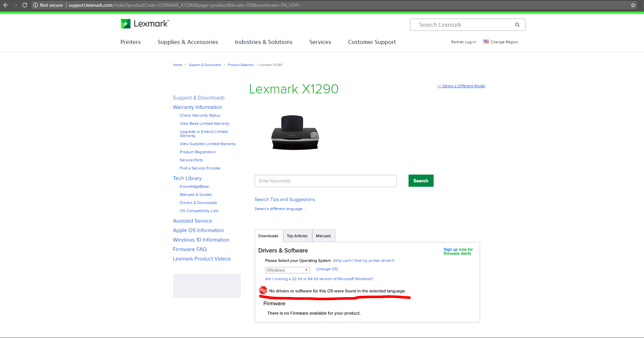Open the Services menu

coord(320,42)
